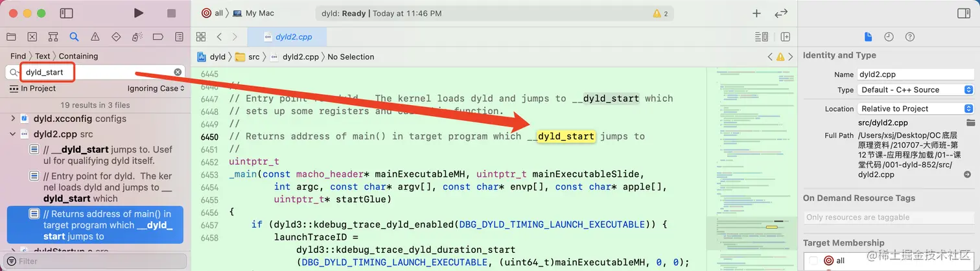The height and width of the screenshot is (271, 980).
Task: Click No Selection in jump bar
Action: pyautogui.click(x=351, y=56)
